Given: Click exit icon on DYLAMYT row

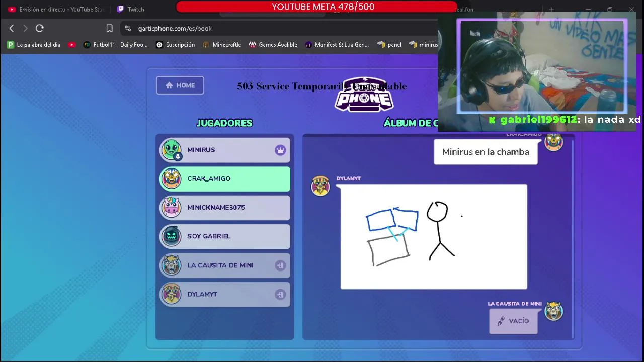Looking at the screenshot, I should (280, 294).
